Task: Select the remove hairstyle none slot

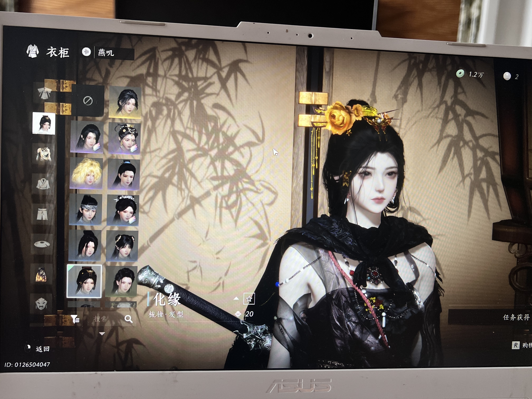Action: [x=88, y=101]
